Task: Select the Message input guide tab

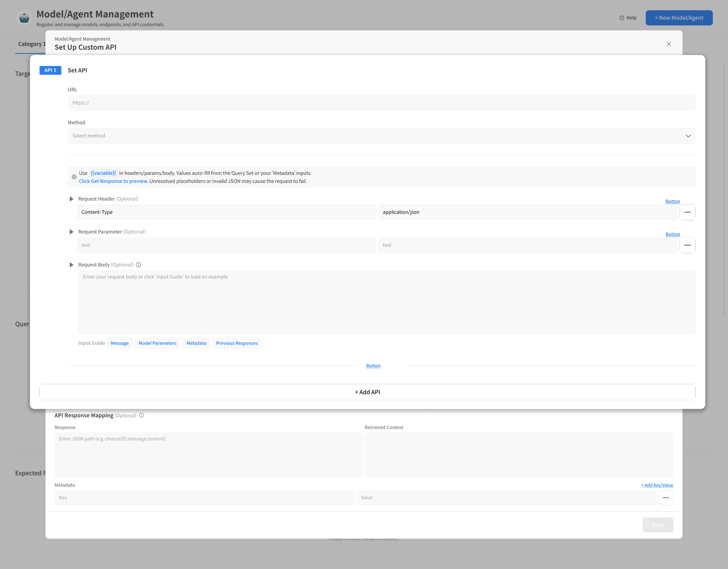Action: (x=119, y=343)
